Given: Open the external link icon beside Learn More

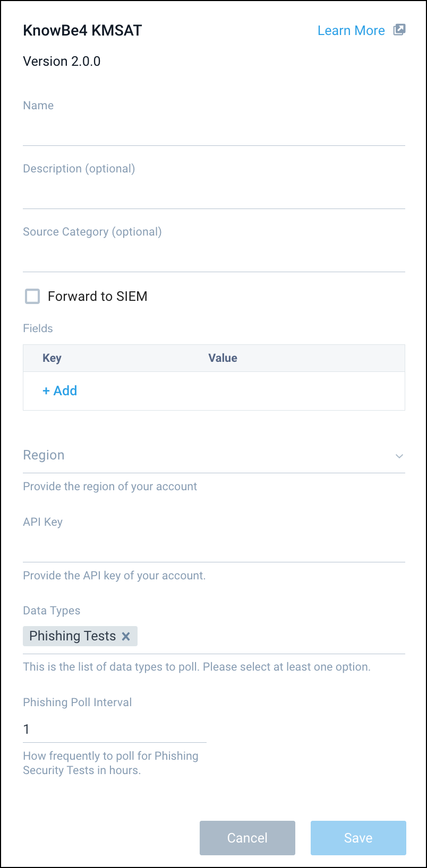Looking at the screenshot, I should pos(399,30).
